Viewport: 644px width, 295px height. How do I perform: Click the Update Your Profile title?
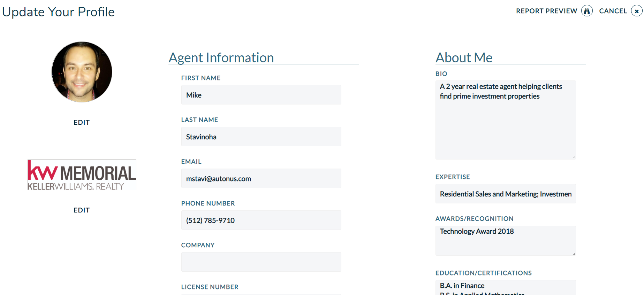coord(58,12)
